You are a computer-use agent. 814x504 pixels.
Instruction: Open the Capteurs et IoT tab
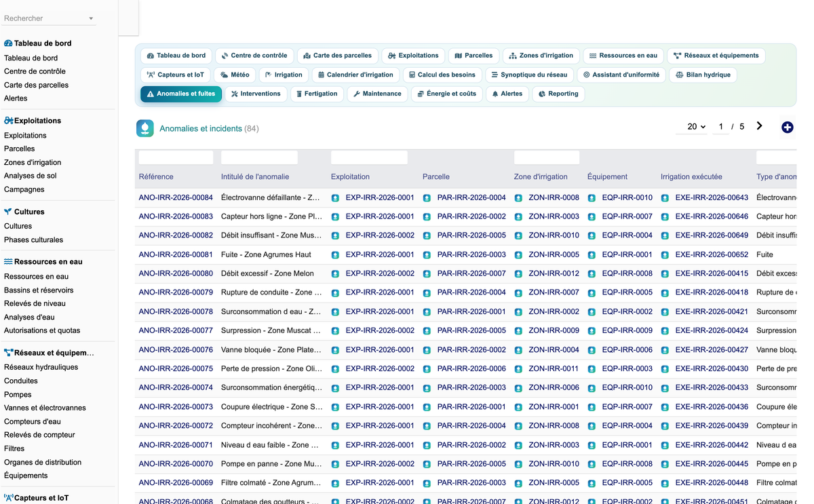point(176,75)
